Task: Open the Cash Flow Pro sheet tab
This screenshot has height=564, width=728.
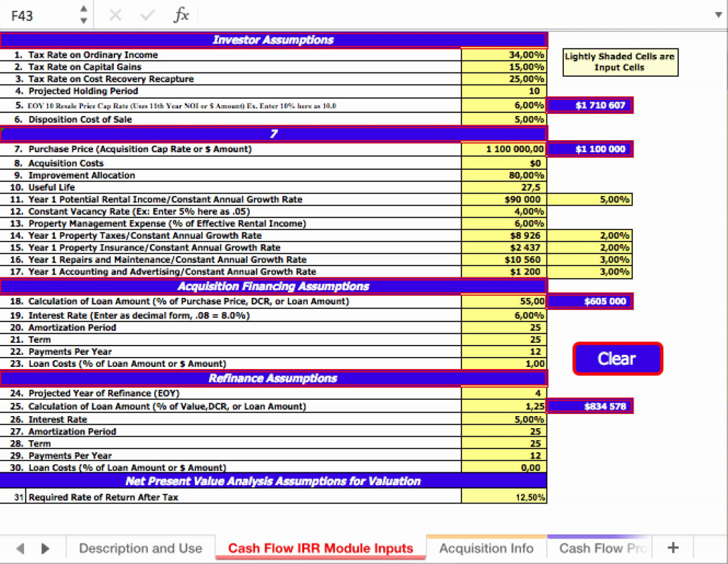Action: pos(599,548)
